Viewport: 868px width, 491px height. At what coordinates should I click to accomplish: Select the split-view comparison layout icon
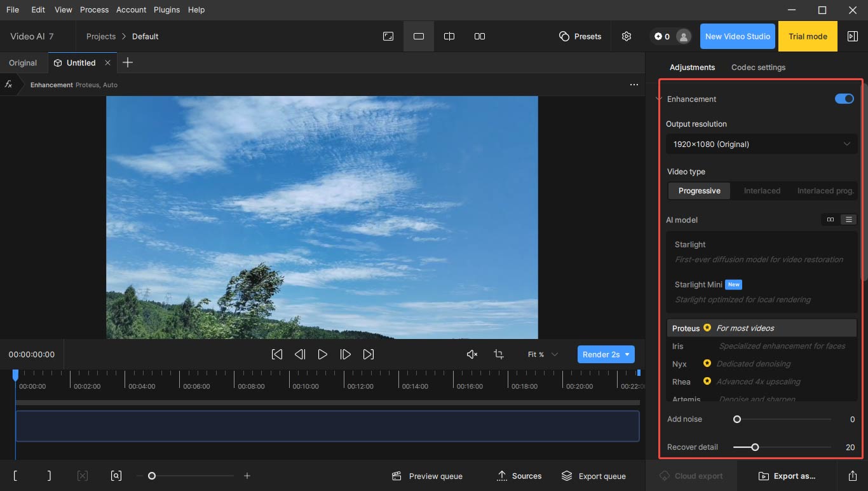[449, 36]
